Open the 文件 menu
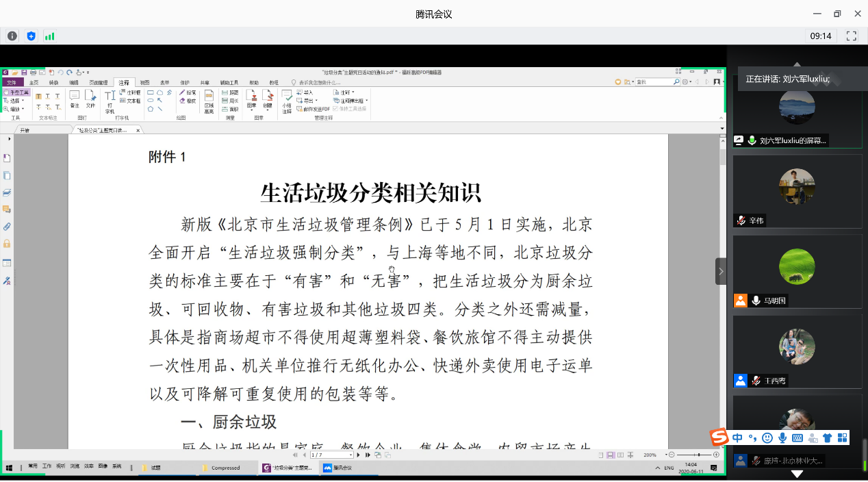This screenshot has width=868, height=482. click(12, 82)
